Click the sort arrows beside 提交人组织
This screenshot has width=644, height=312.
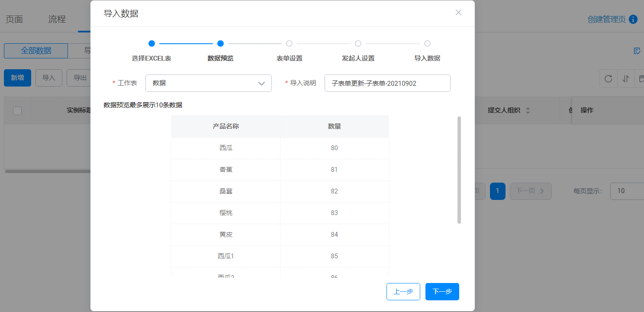point(528,110)
